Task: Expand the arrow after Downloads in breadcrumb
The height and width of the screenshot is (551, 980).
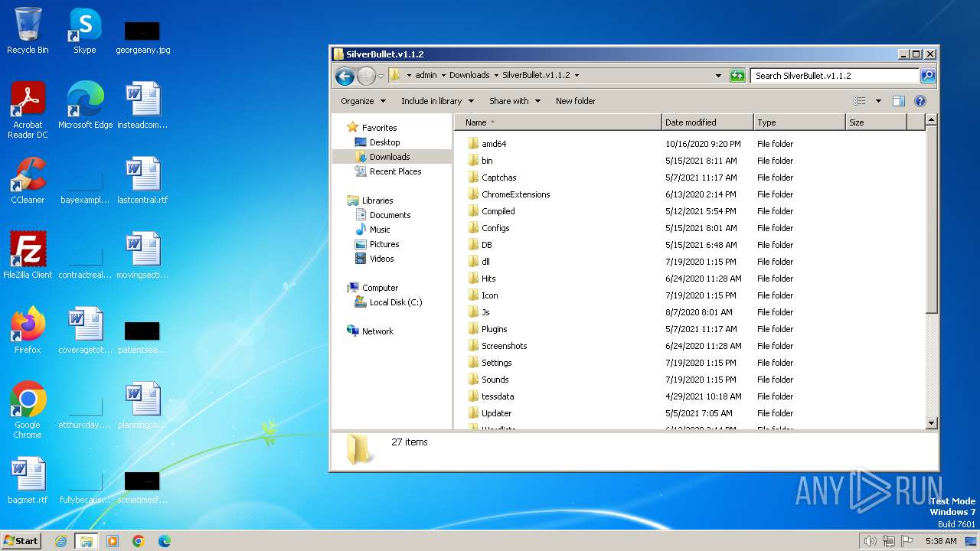Action: tap(496, 76)
